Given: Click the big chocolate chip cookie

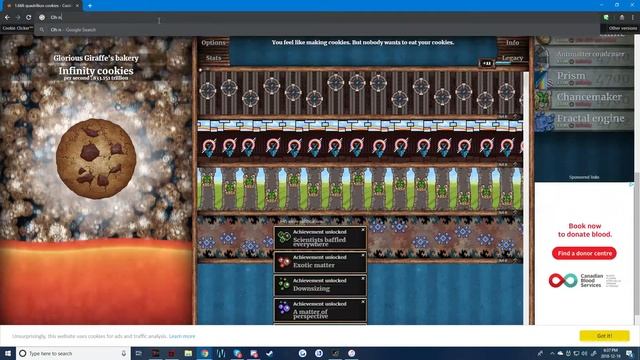Looking at the screenshot, I should [x=96, y=158].
